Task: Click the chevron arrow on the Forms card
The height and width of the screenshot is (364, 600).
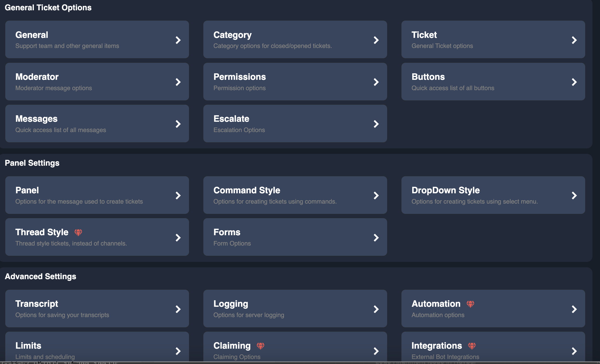Action: (376, 237)
